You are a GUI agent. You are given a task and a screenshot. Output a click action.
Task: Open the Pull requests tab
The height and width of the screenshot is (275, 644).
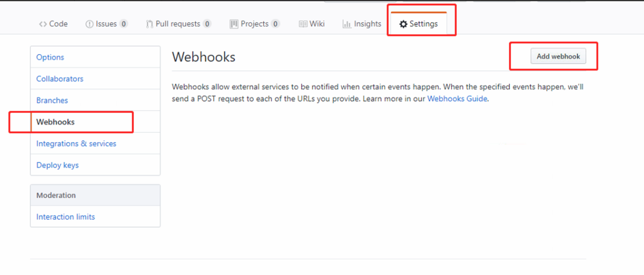[x=178, y=24]
